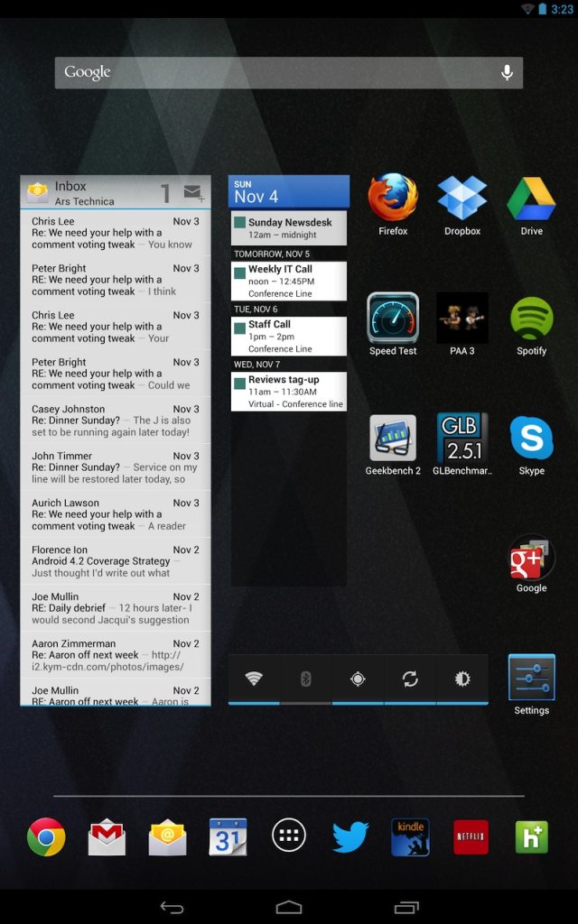
Task: Toggle auto-sync in power control widget
Action: [410, 679]
